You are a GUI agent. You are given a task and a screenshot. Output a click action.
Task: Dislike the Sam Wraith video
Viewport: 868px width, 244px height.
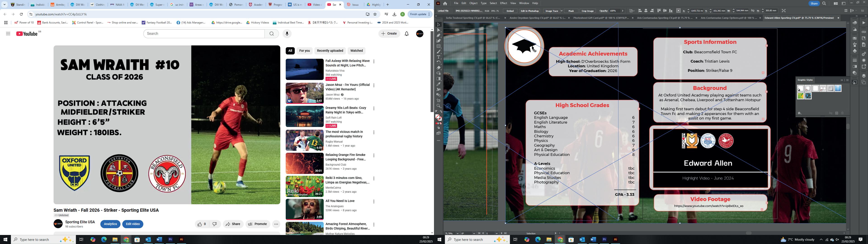[x=215, y=224]
